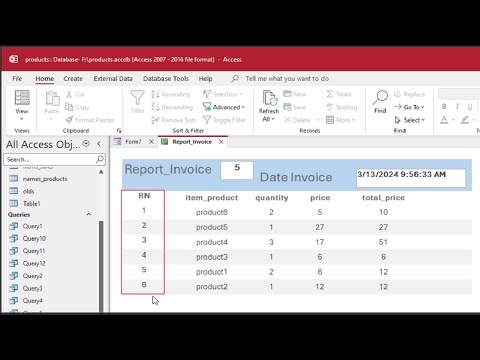Open the Selection filter dropdown
The image size is (480, 360).
223,94
